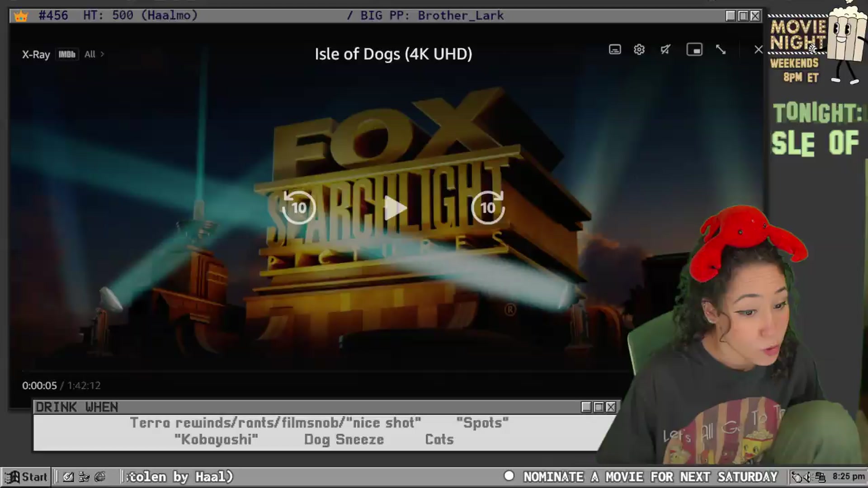Viewport: 868px width, 488px height.
Task: Open the middle quick launch network icon
Action: tap(84, 477)
